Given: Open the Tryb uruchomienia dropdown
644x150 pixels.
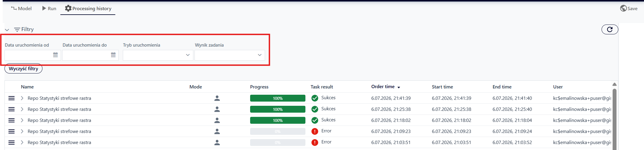Looking at the screenshot, I should [158, 55].
